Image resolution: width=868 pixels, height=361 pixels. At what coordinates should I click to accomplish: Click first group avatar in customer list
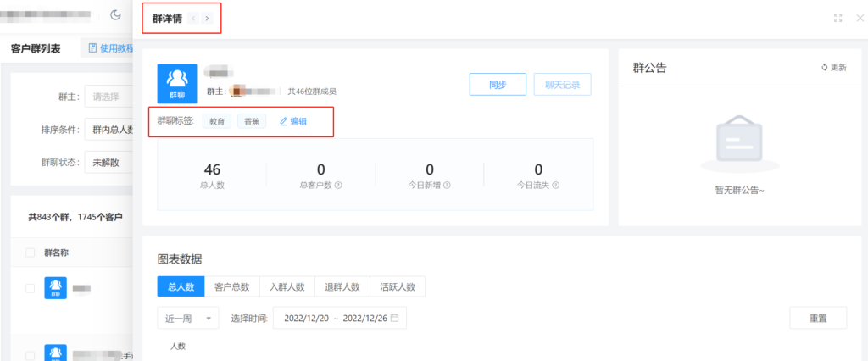(x=55, y=288)
